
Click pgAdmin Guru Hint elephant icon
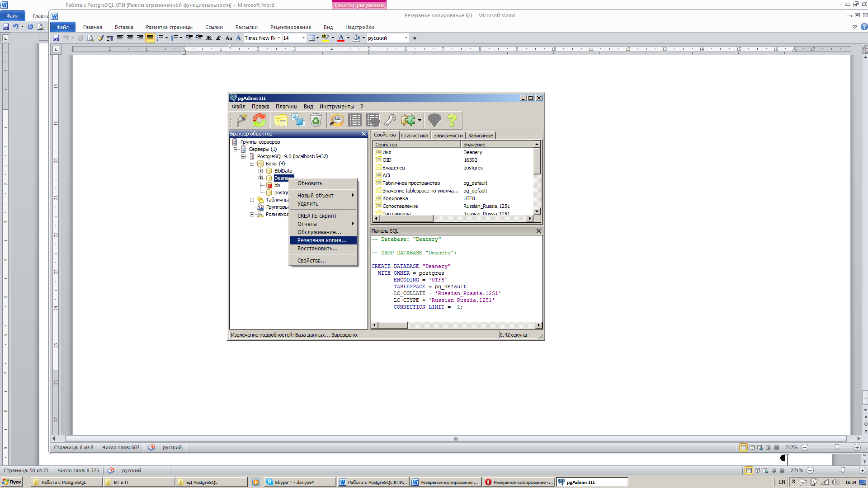tap(434, 120)
